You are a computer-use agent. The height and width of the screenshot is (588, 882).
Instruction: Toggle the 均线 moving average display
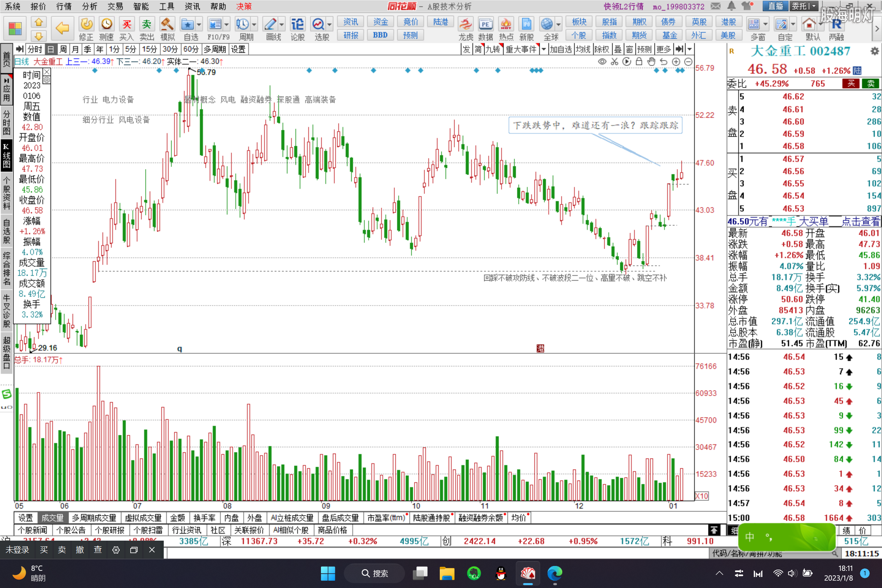point(583,49)
